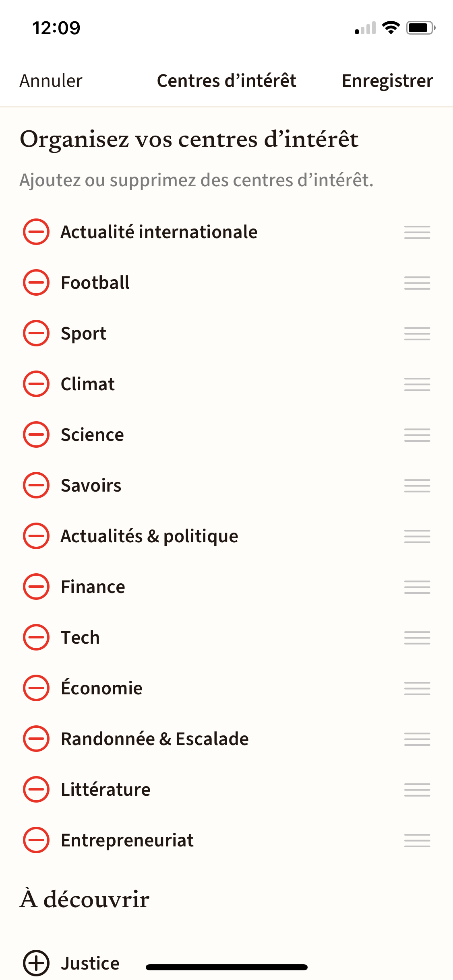Add Justice using the plus icon
The height and width of the screenshot is (980, 453).
pyautogui.click(x=36, y=963)
